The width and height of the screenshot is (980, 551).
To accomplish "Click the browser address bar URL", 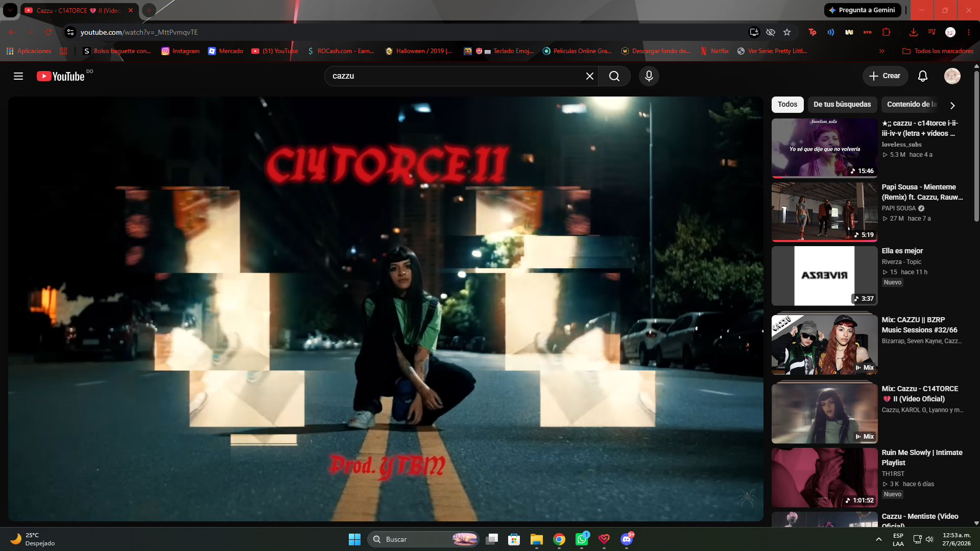I will [x=139, y=32].
